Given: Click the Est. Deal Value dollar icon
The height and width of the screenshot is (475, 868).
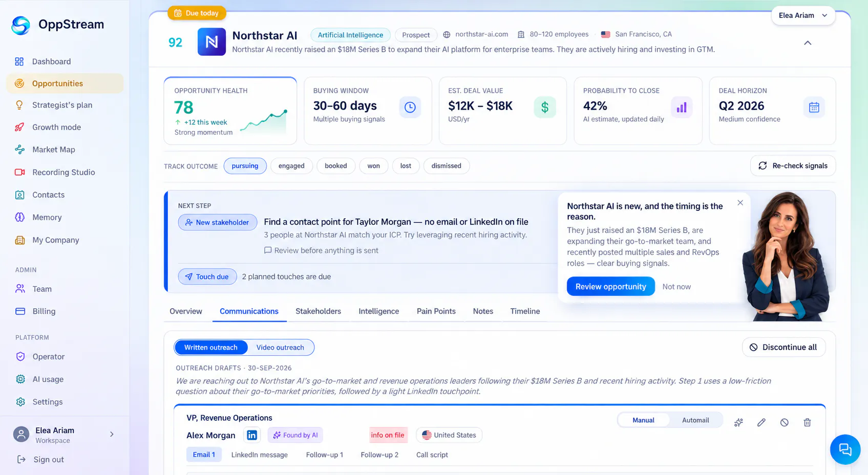Looking at the screenshot, I should point(545,107).
